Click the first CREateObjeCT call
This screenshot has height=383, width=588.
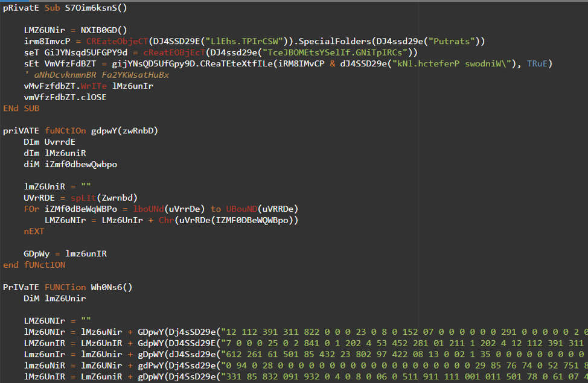tap(117, 42)
